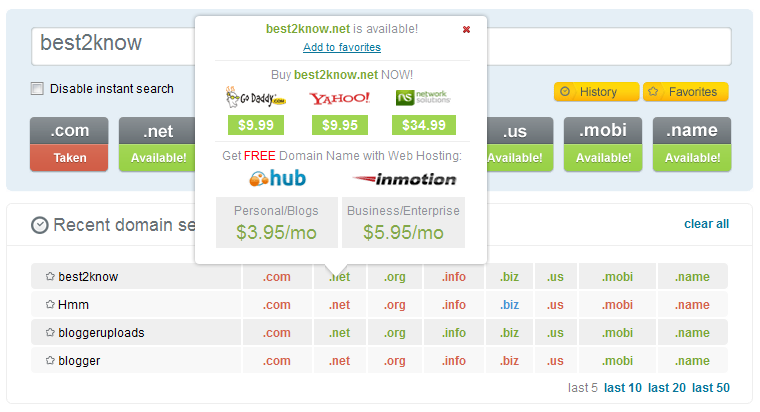Click .biz in bloggeruploads row
The image size is (760, 412).
[x=509, y=333]
